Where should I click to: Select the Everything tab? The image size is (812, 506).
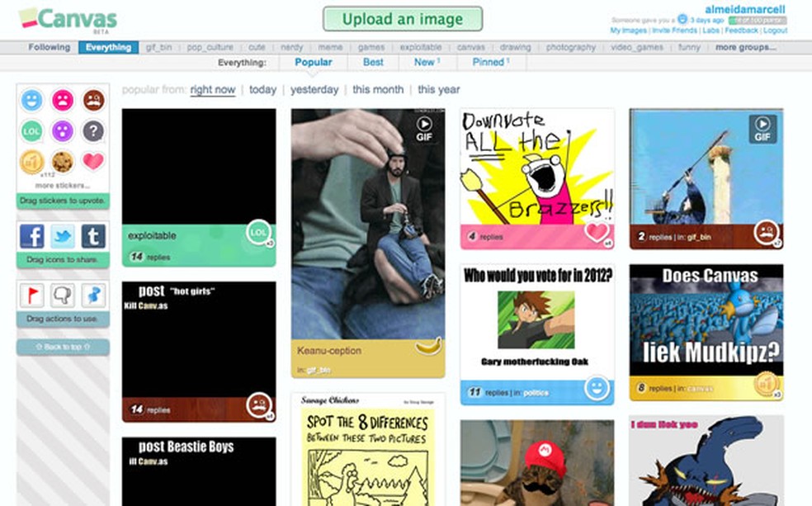(108, 47)
